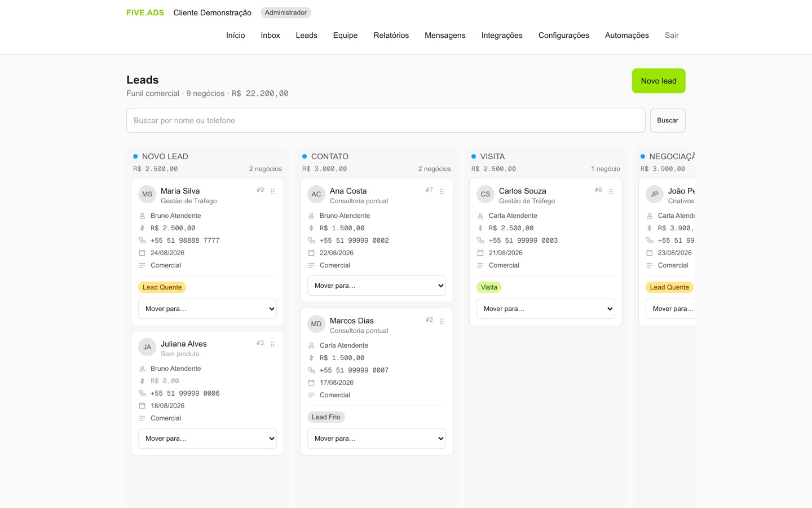Click the Lead Frio tag on Marcos Dias card
812x508 pixels.
pos(326,417)
